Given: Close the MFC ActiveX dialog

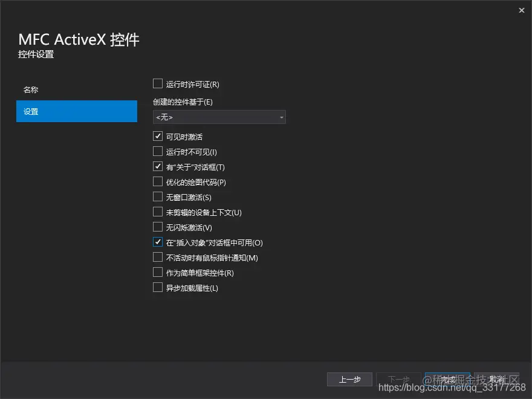Looking at the screenshot, I should 522,10.
